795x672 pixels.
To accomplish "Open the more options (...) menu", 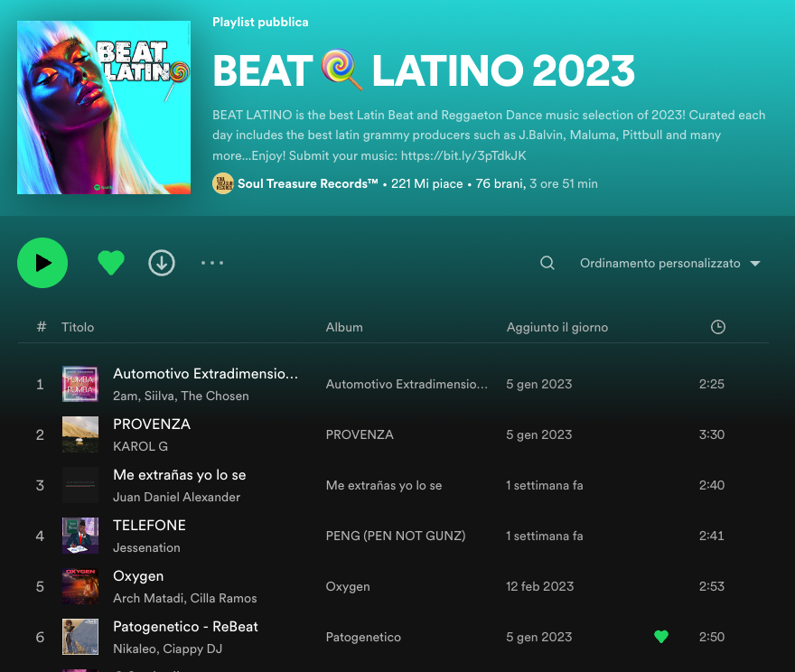I will pos(212,263).
